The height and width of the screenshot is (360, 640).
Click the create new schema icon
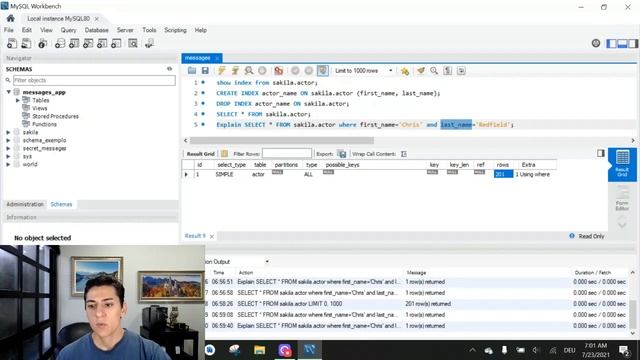pos(60,43)
